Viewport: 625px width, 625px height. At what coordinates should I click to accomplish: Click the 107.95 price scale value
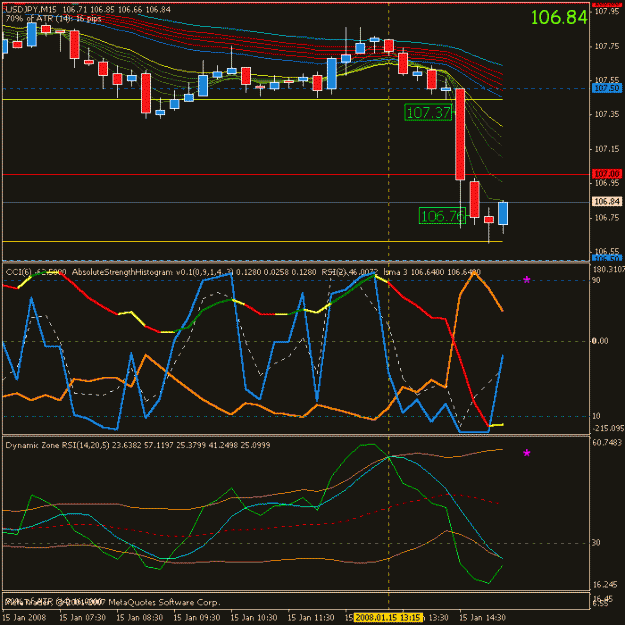(607, 11)
